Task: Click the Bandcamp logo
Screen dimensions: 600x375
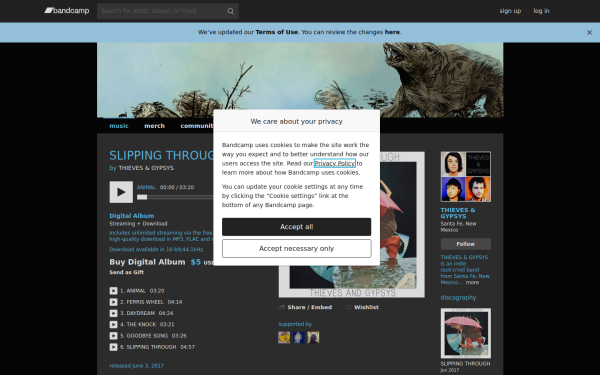Action: coord(67,11)
